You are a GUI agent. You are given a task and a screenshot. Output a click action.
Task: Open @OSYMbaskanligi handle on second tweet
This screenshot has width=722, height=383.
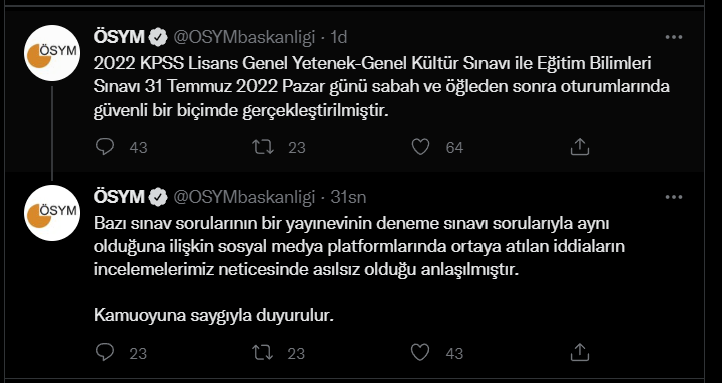click(x=244, y=197)
